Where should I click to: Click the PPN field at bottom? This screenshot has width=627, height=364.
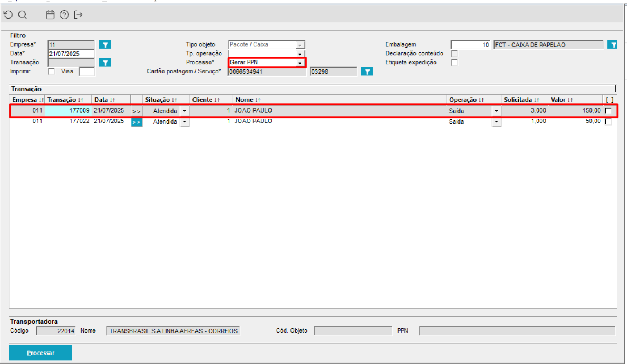click(517, 331)
